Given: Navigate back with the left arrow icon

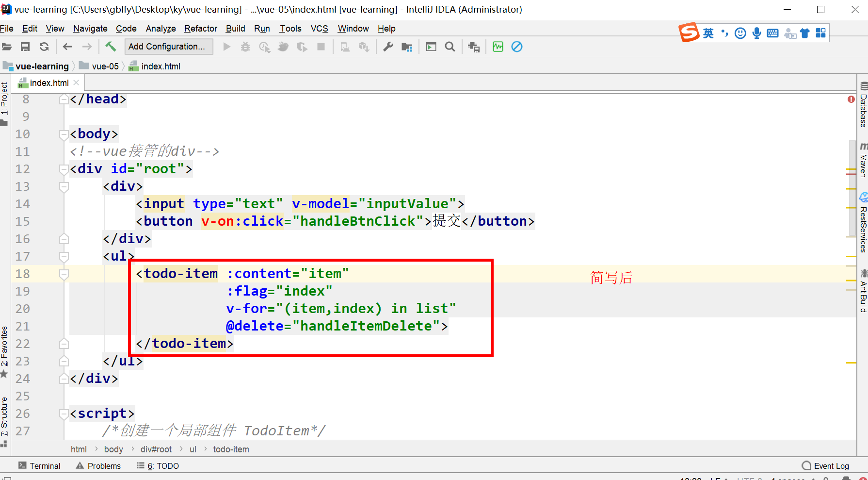Looking at the screenshot, I should tap(67, 47).
